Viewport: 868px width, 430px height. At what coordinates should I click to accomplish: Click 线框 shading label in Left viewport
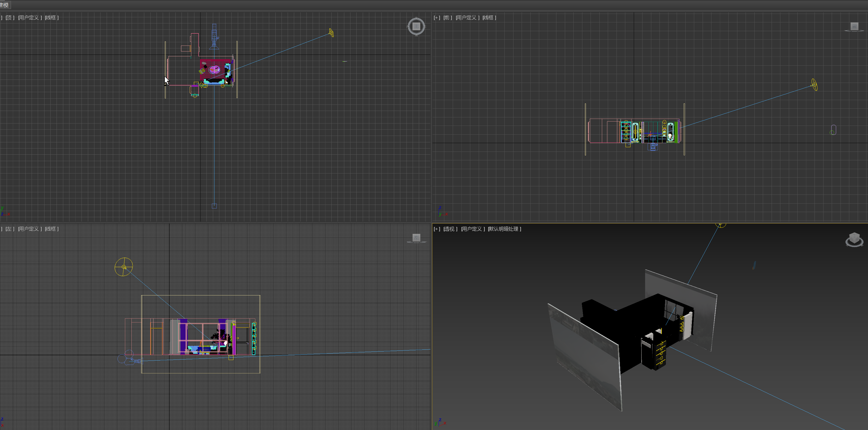51,229
